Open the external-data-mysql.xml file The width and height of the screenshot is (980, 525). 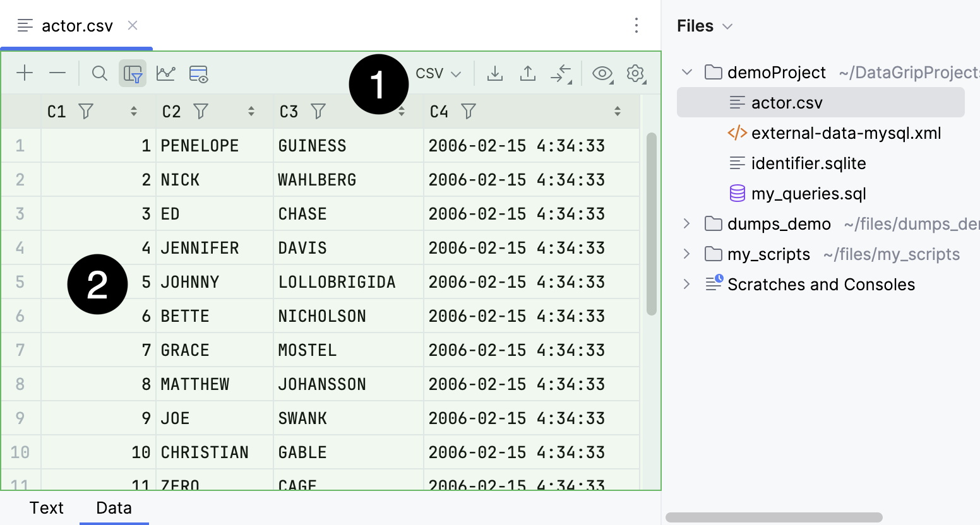click(846, 133)
